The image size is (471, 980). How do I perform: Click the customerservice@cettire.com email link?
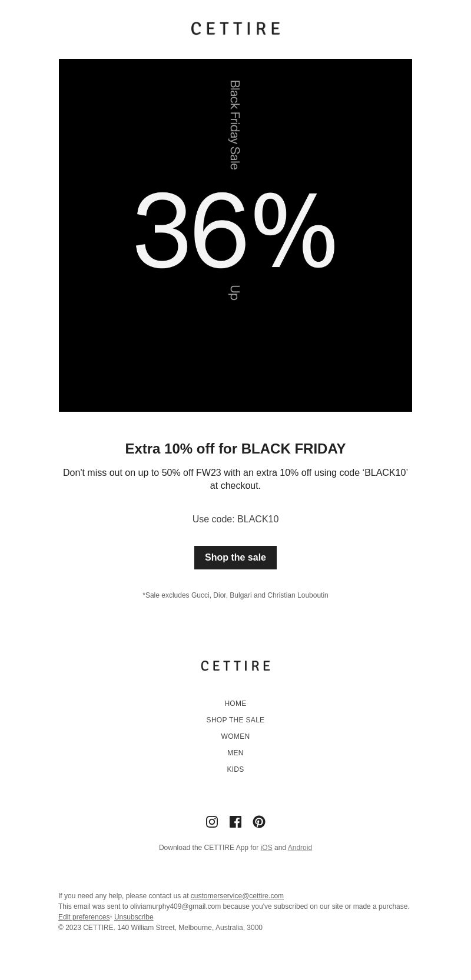click(237, 896)
